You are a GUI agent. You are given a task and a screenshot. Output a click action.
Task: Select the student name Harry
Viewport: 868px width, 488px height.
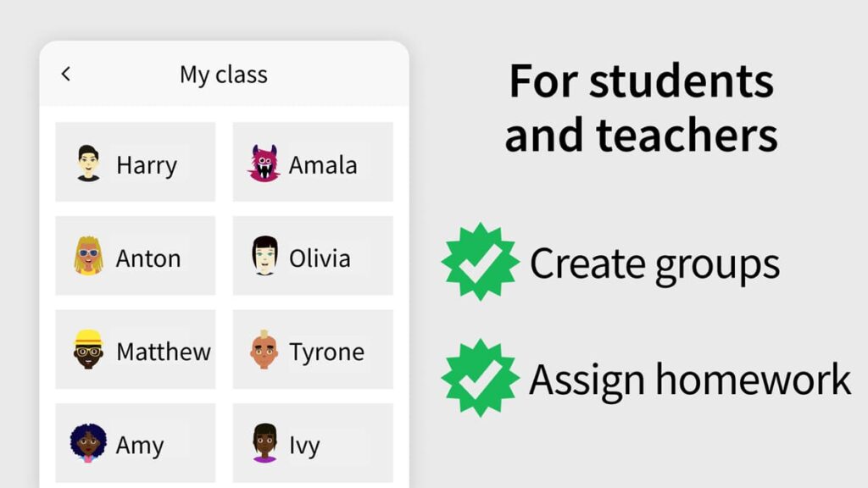(x=147, y=165)
